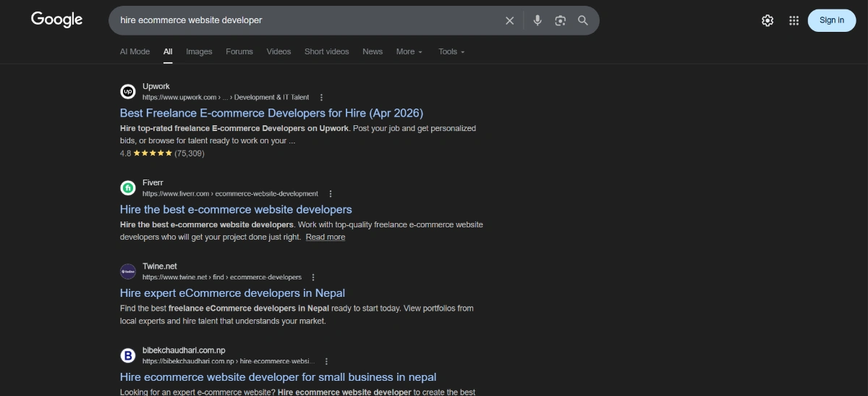868x396 pixels.
Task: Open Google quick settings gear icon
Action: [x=767, y=20]
